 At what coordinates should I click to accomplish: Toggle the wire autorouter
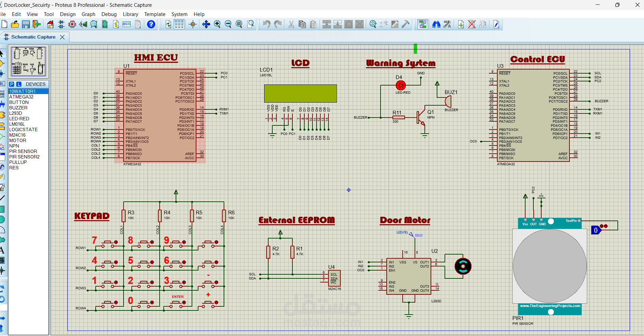click(422, 24)
